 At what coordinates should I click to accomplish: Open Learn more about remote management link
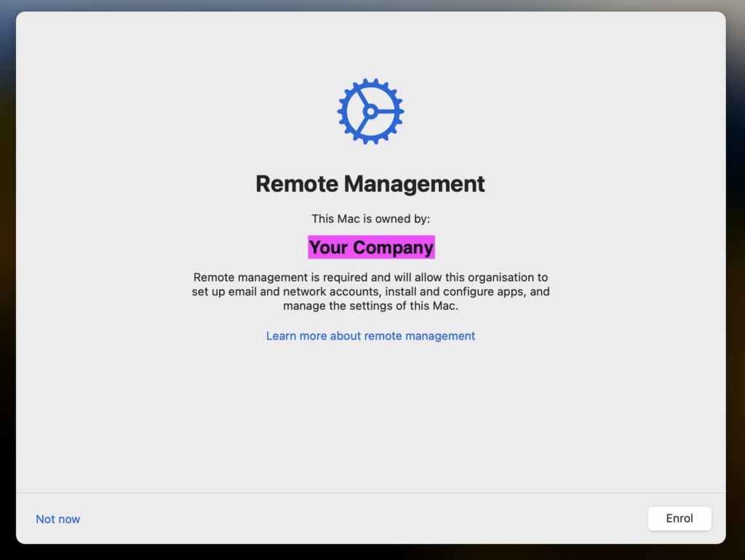(370, 336)
